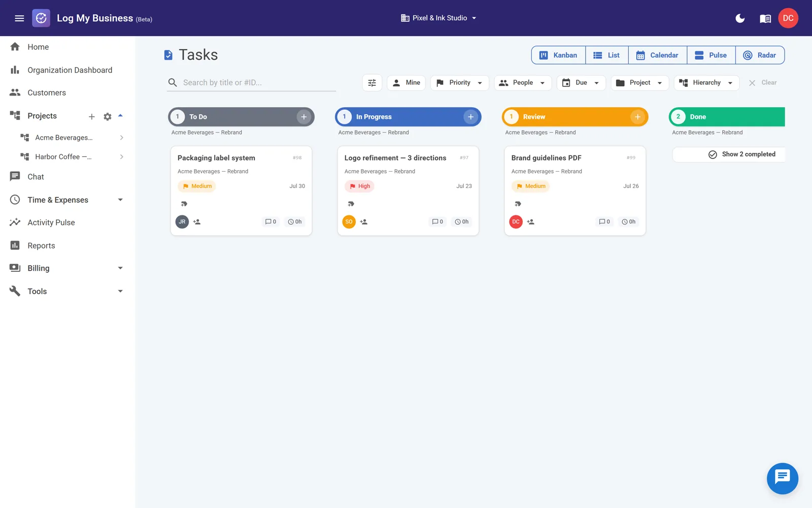Open the DC user profile avatar

tap(788, 18)
